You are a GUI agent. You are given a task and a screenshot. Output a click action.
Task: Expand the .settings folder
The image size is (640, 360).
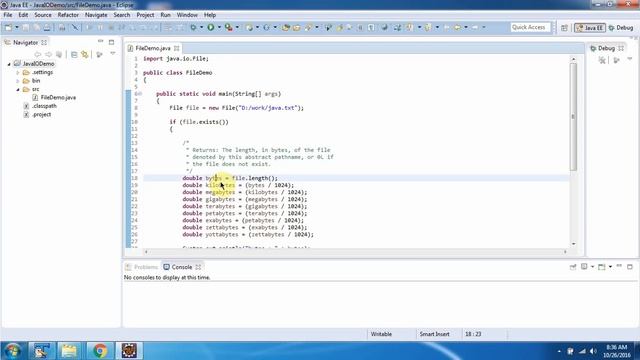coord(18,72)
